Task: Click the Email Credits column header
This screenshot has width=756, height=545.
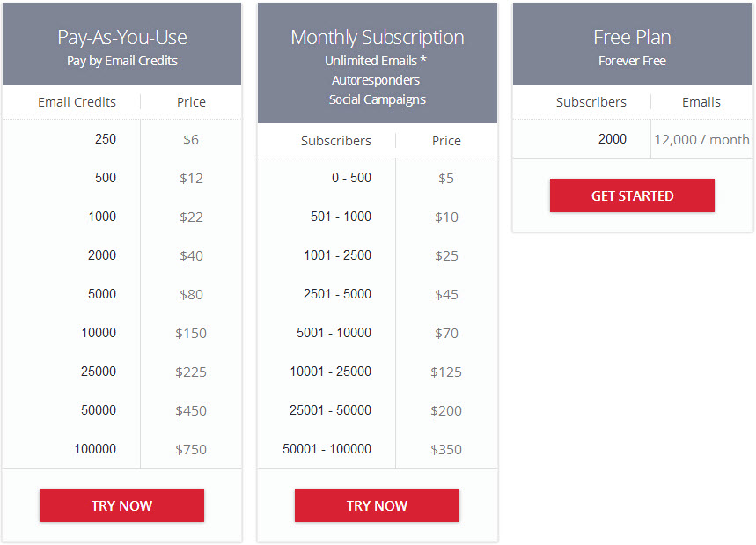Action: pyautogui.click(x=78, y=101)
